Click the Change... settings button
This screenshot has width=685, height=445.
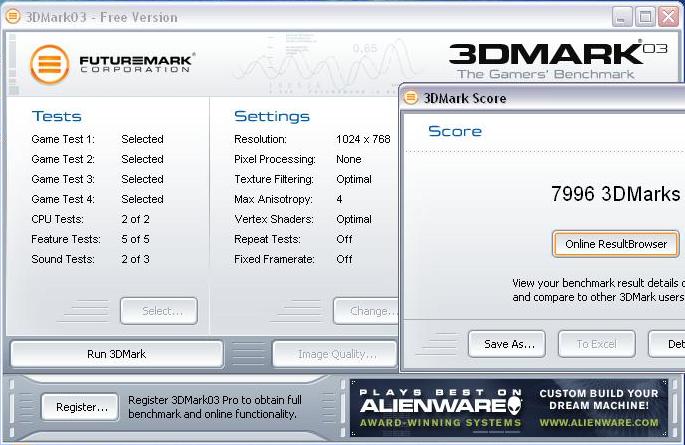coord(367,311)
